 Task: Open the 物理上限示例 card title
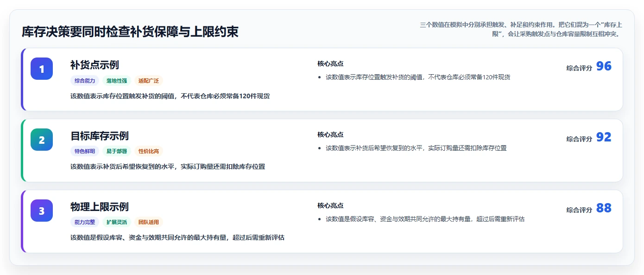pyautogui.click(x=100, y=207)
